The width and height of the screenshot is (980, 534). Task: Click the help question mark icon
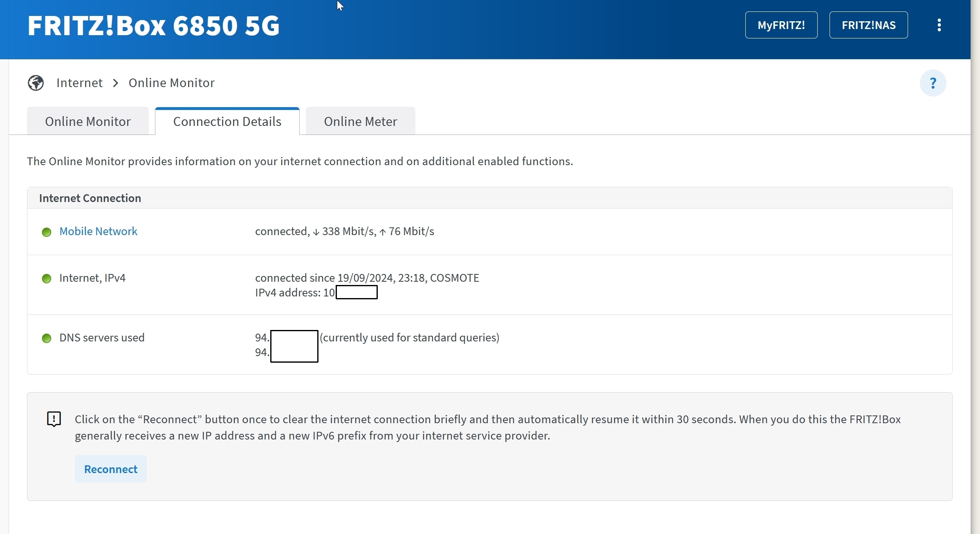coord(933,83)
